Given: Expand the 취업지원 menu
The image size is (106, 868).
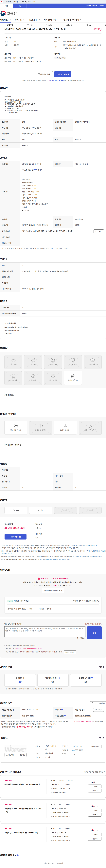Looking at the screenshot, I should point(20,20).
